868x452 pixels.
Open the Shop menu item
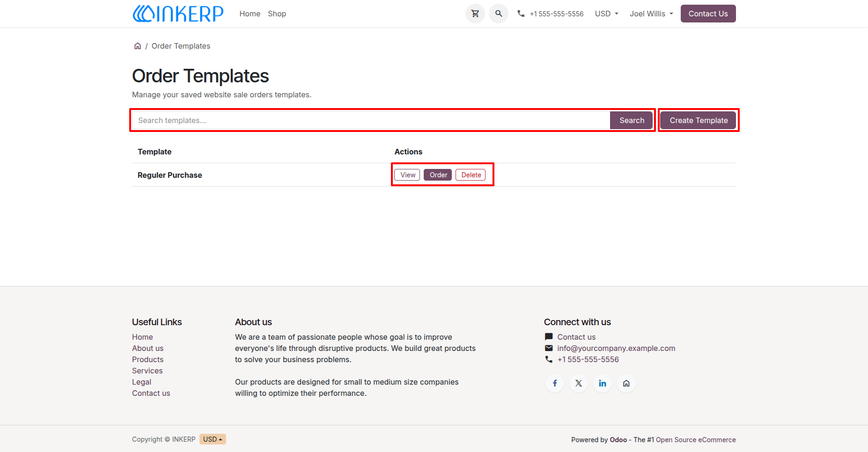pos(277,14)
